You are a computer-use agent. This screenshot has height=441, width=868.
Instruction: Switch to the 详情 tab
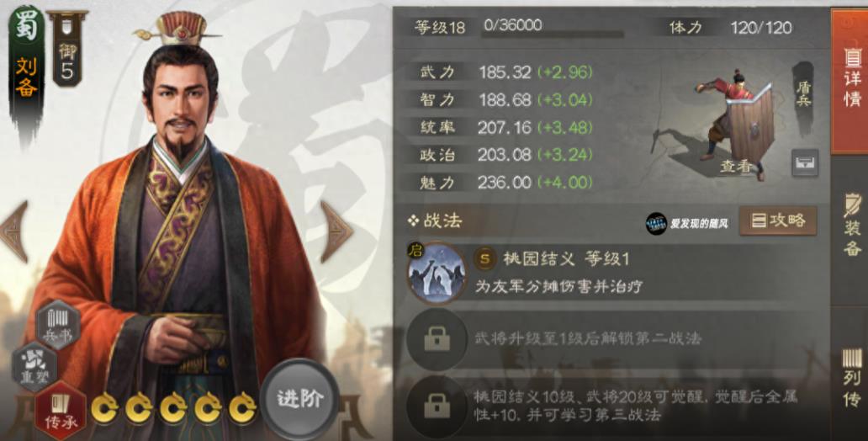tap(850, 81)
